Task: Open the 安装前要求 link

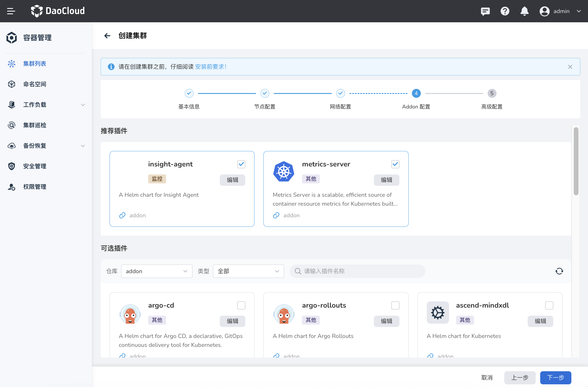Action: pos(210,67)
